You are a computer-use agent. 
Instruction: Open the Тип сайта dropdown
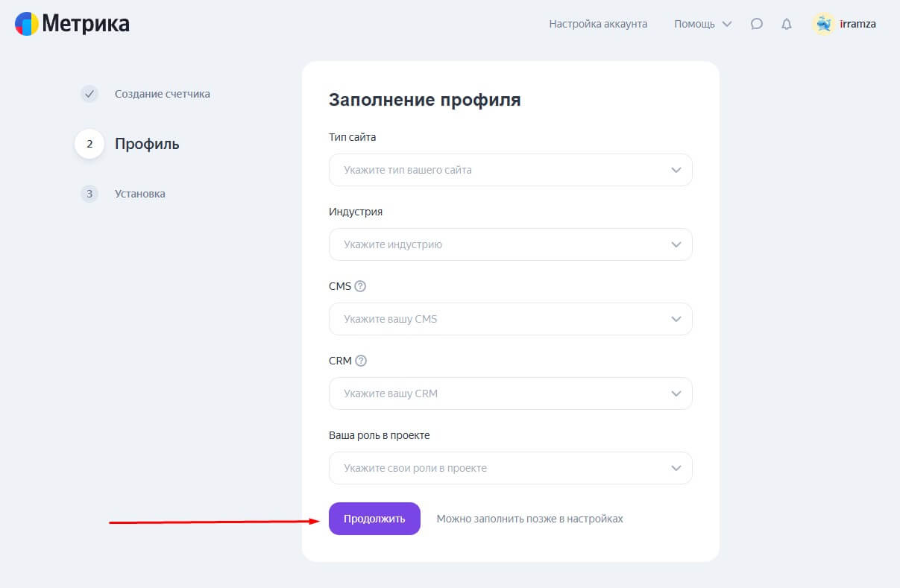(x=510, y=170)
